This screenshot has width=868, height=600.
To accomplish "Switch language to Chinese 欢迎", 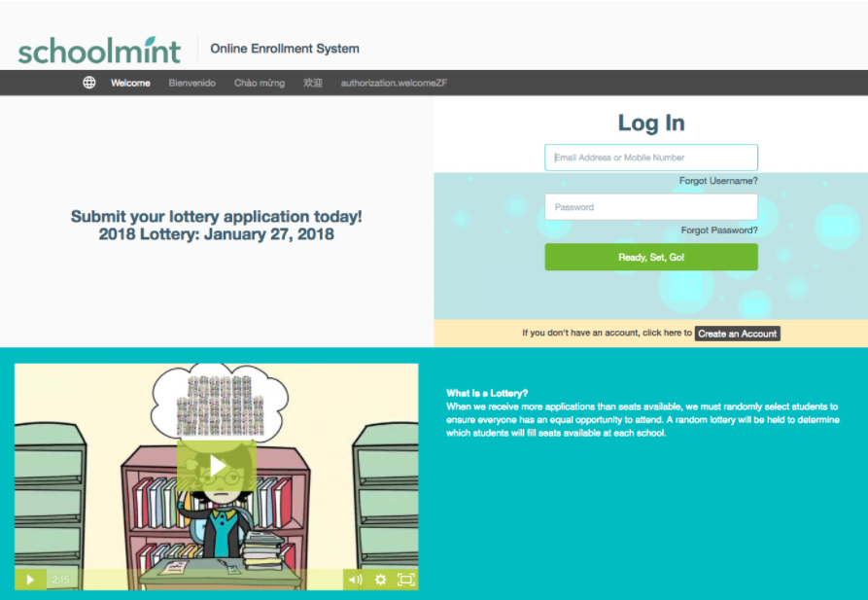I will tap(313, 83).
